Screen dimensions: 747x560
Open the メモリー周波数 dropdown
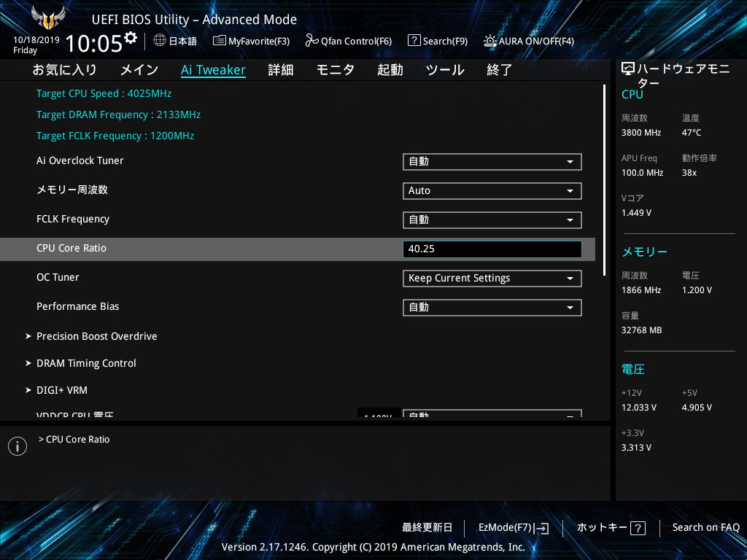pos(492,191)
